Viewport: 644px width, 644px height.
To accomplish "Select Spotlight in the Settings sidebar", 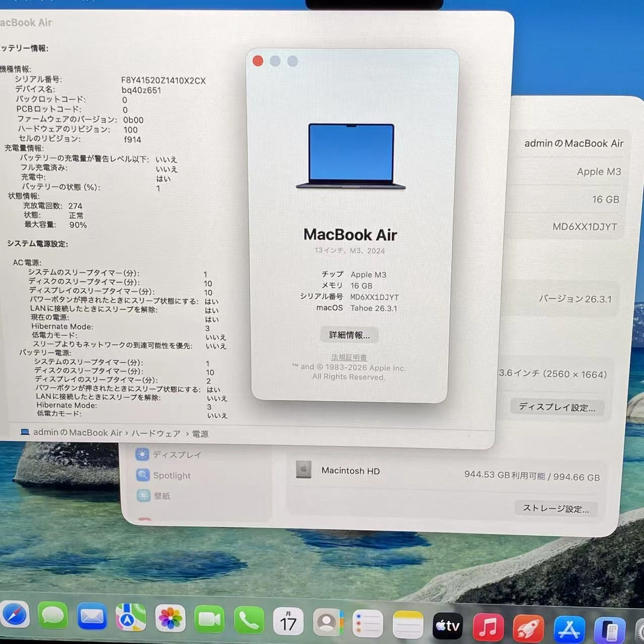I will (164, 475).
